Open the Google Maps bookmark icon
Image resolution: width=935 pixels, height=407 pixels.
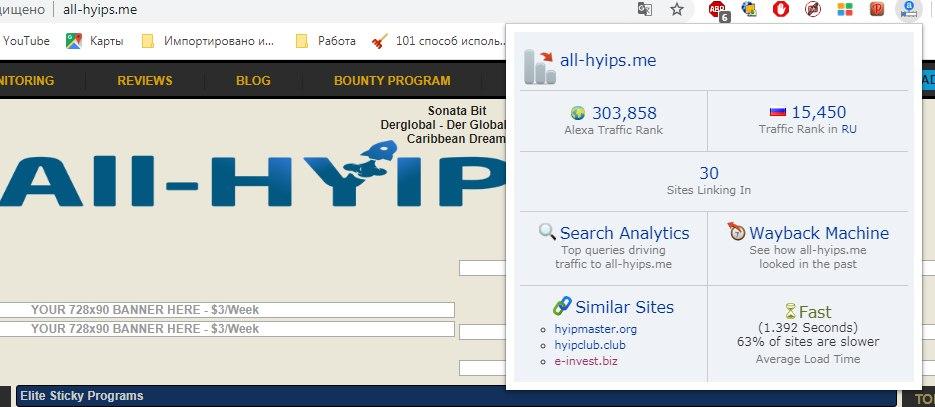point(74,41)
